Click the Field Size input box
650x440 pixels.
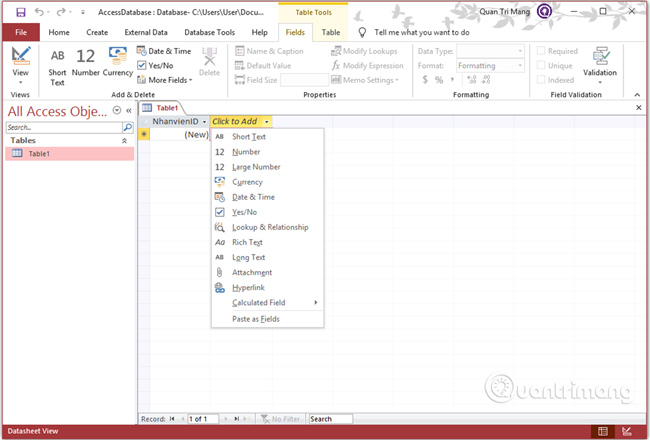304,80
